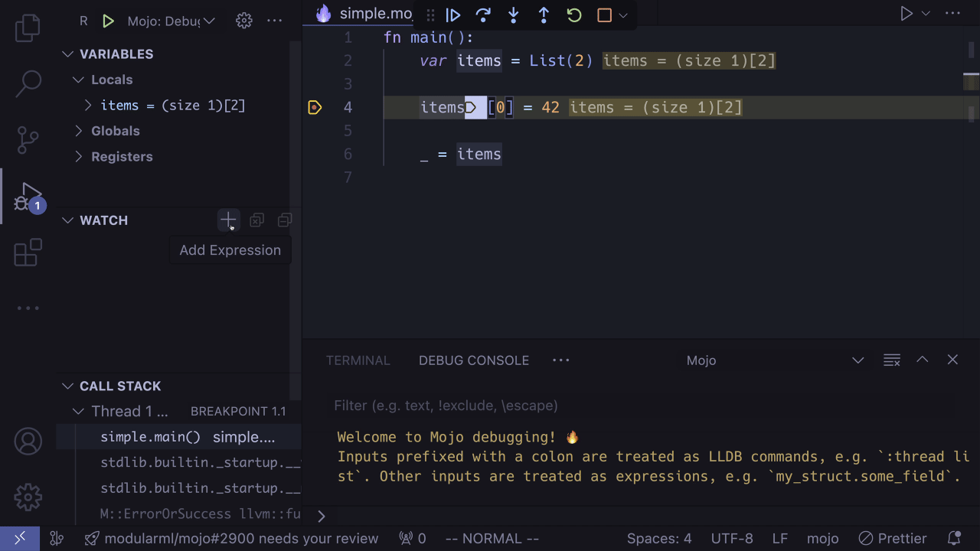This screenshot has width=980, height=551.
Task: Click Step Over in the debug toolbar
Action: [x=483, y=15]
